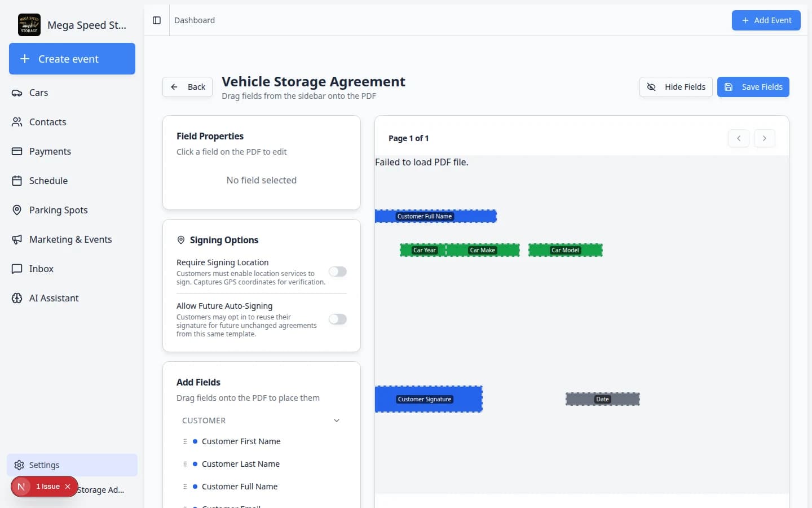
Task: Select the Date field on PDF
Action: 603,399
